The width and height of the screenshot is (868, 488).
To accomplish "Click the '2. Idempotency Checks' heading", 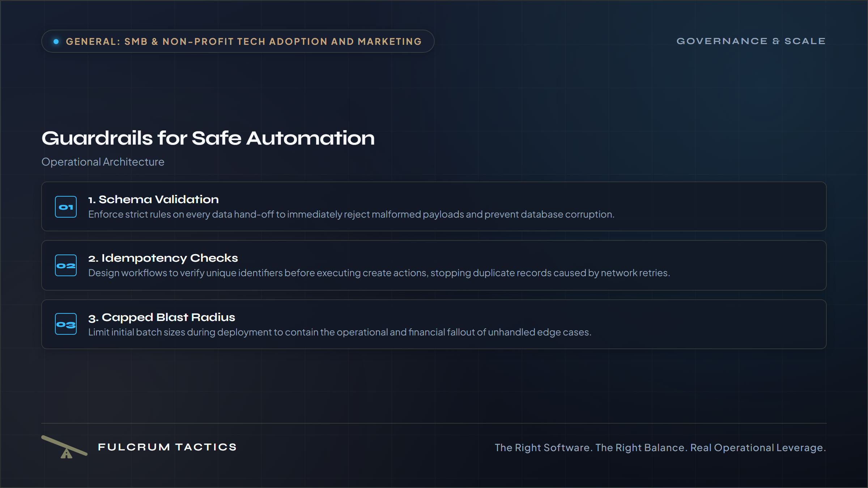I will point(163,258).
